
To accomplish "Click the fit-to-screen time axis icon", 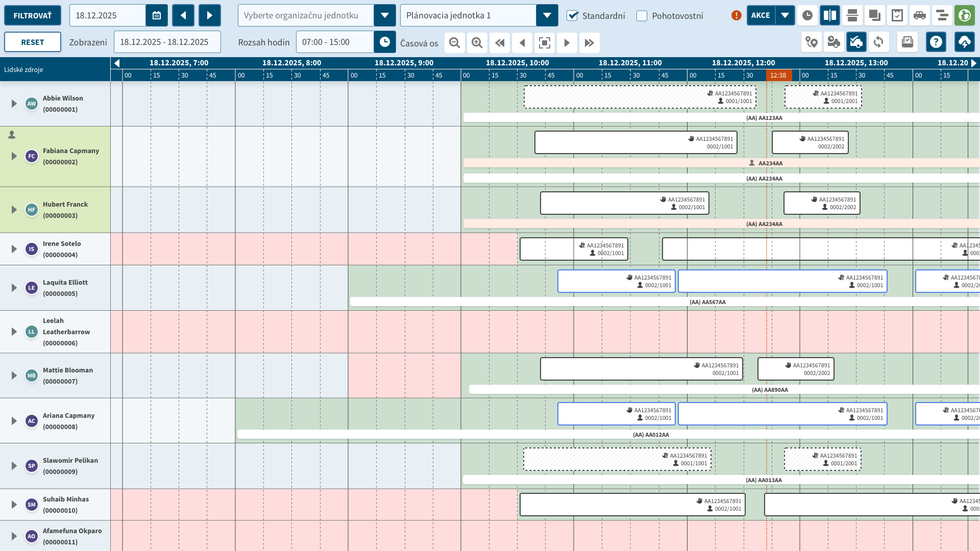I will tap(545, 43).
